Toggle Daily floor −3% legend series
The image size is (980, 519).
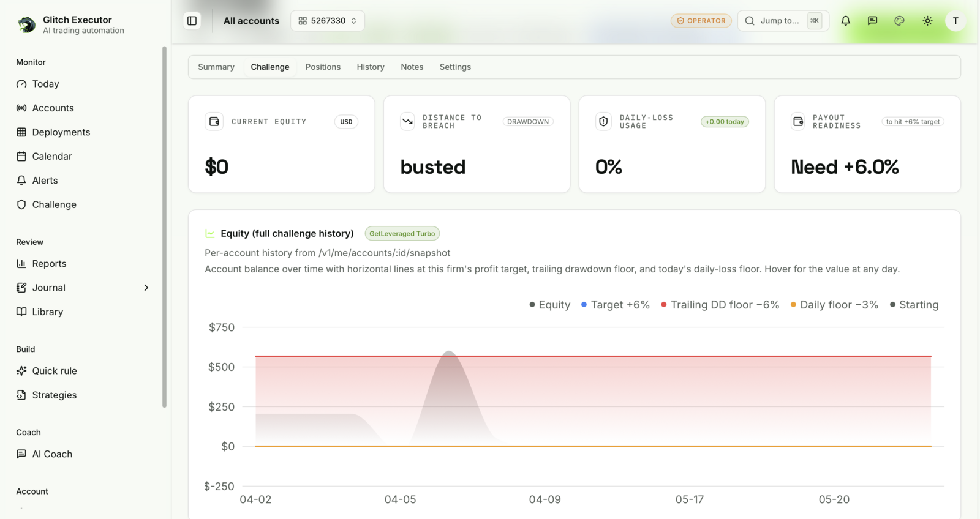point(834,305)
